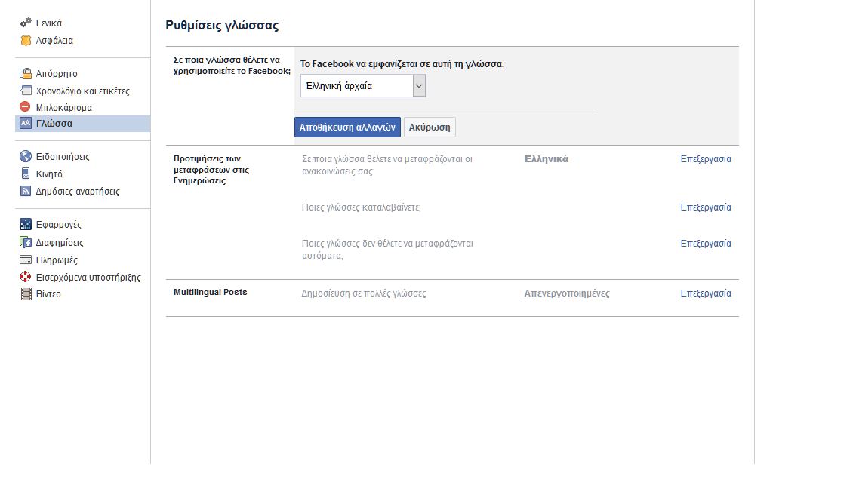Viewport: 853px width, 504px height.
Task: Click the RSS icon for Δημόσιες αναρτήσεις
Action: point(26,192)
